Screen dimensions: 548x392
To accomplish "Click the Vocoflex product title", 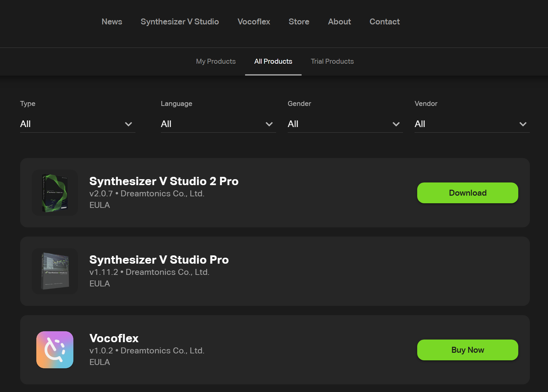I will tap(114, 338).
